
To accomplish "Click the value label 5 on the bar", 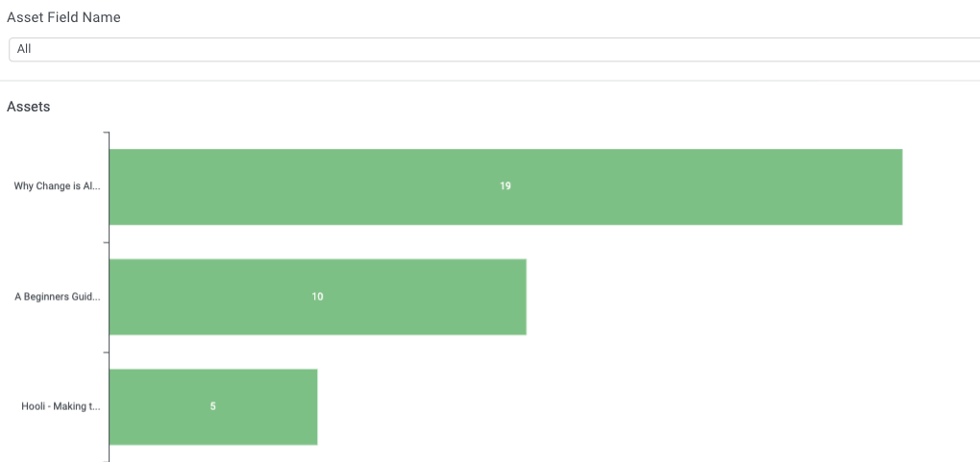I will point(213,407).
